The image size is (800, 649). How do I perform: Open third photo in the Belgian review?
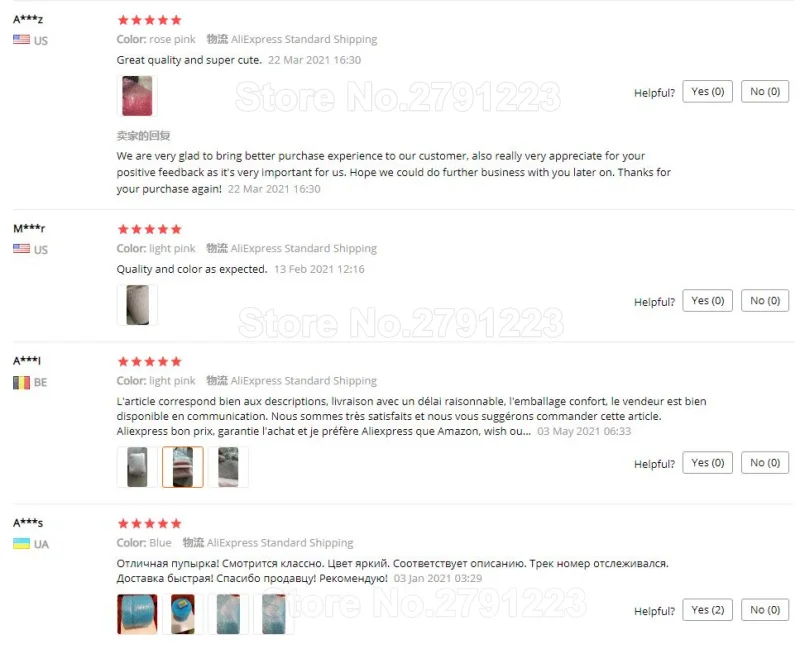click(x=228, y=467)
